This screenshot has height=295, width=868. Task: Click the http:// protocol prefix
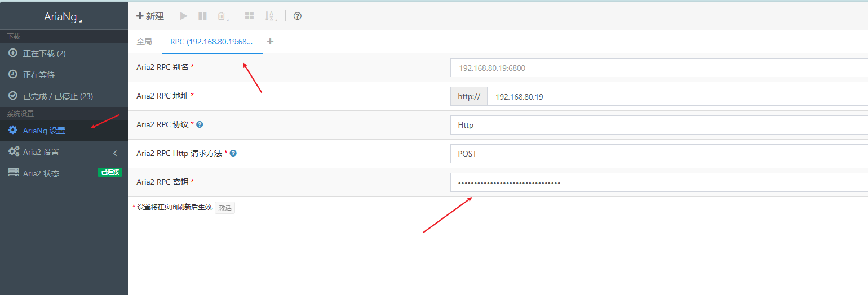(469, 96)
